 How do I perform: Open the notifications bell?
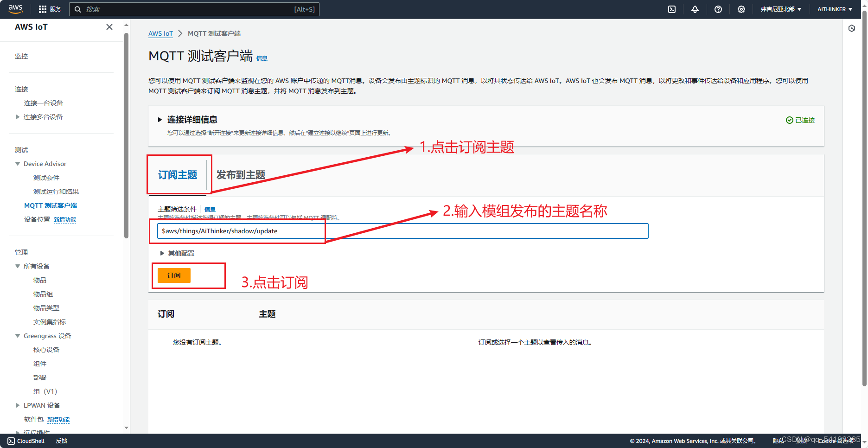pos(695,9)
